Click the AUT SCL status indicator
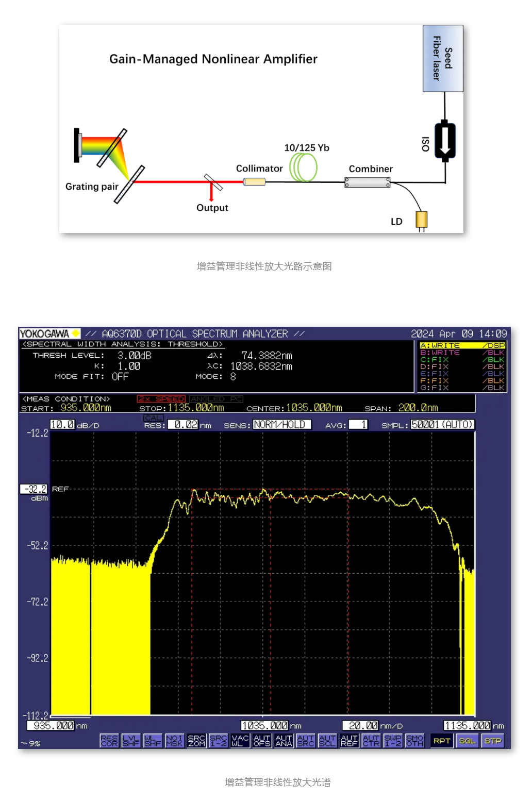532x800 pixels. click(x=327, y=741)
